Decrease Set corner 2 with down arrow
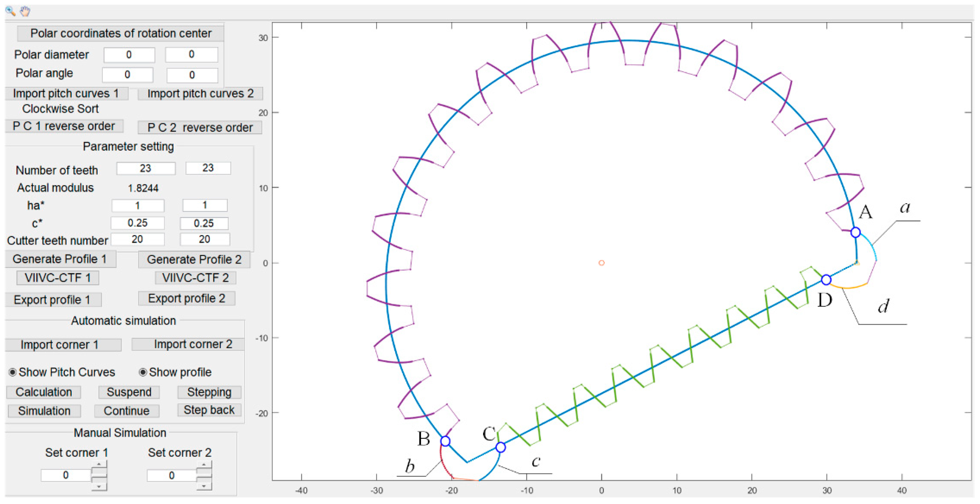This screenshot has width=980, height=504. click(204, 486)
